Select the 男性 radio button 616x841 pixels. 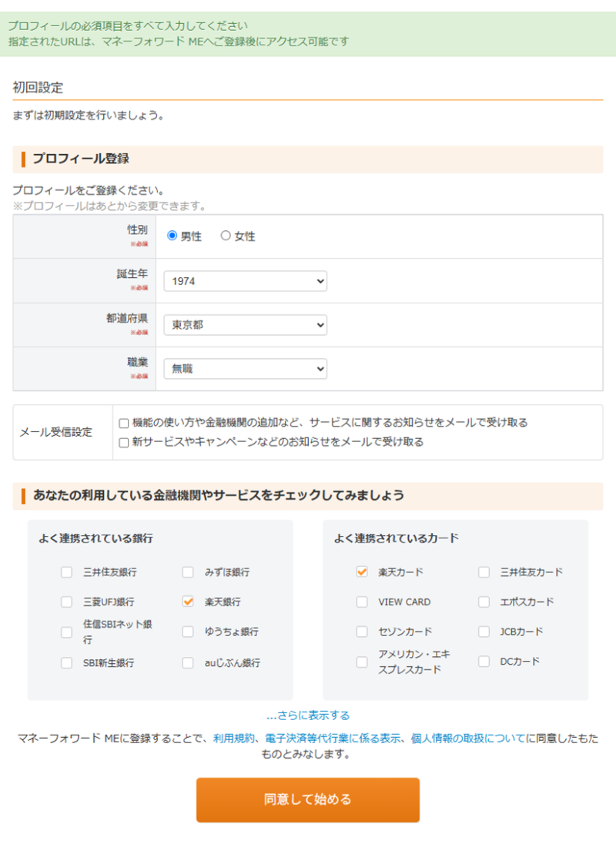pyautogui.click(x=172, y=236)
